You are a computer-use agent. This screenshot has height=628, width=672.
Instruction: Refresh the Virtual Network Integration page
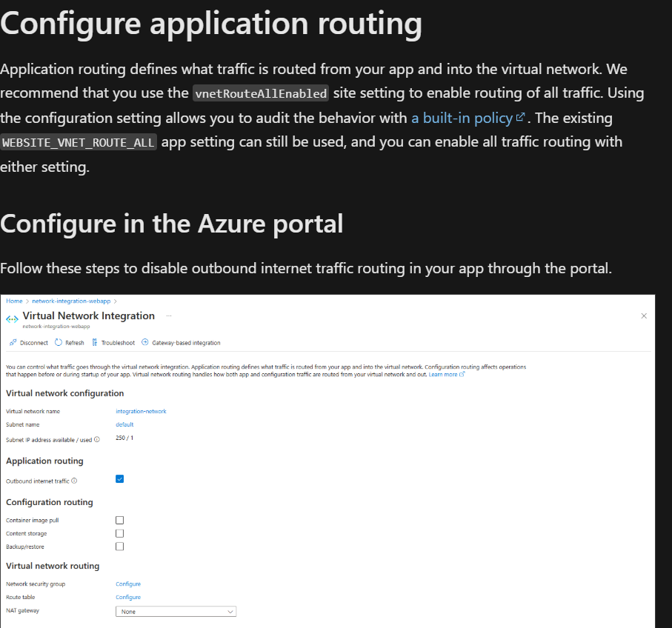[x=74, y=342]
